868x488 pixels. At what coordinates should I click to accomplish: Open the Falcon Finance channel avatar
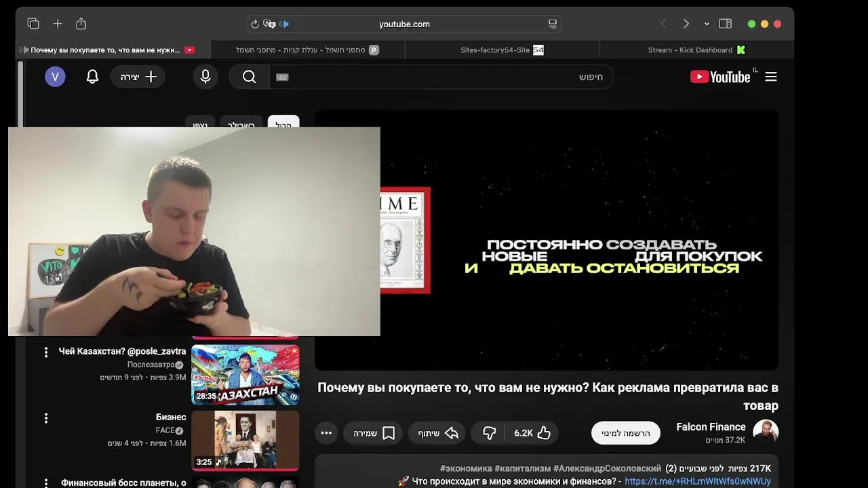(766, 432)
